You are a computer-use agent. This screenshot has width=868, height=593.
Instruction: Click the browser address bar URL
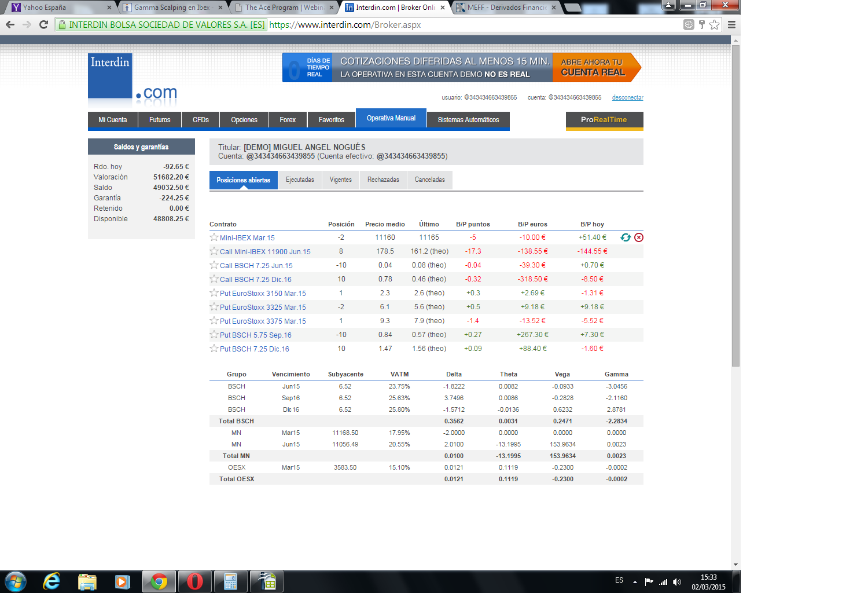(x=345, y=25)
